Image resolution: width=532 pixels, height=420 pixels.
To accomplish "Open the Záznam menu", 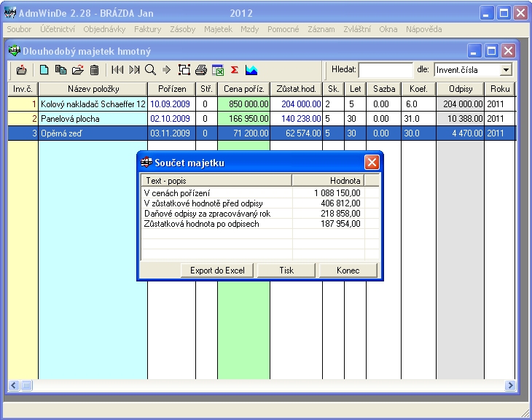I will 321,29.
